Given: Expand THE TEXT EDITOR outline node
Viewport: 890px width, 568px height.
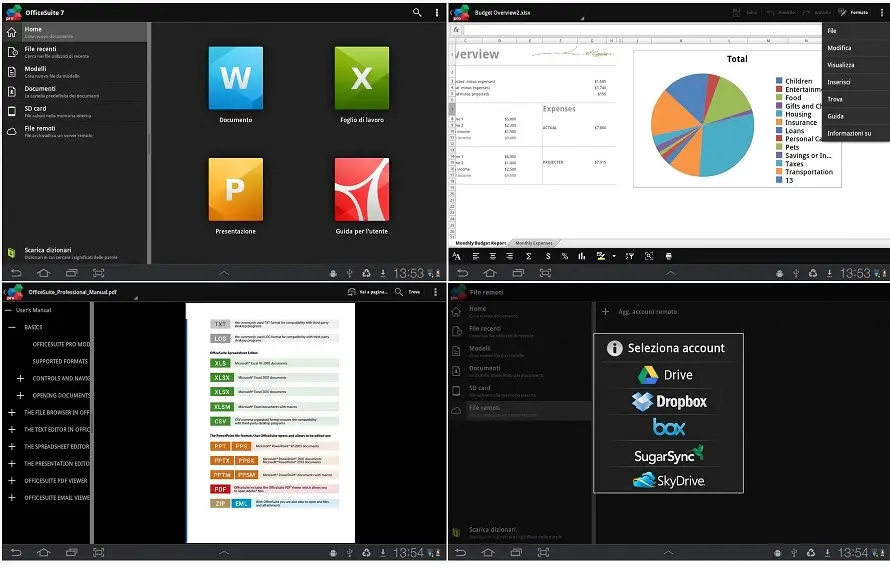Looking at the screenshot, I should tap(11, 430).
